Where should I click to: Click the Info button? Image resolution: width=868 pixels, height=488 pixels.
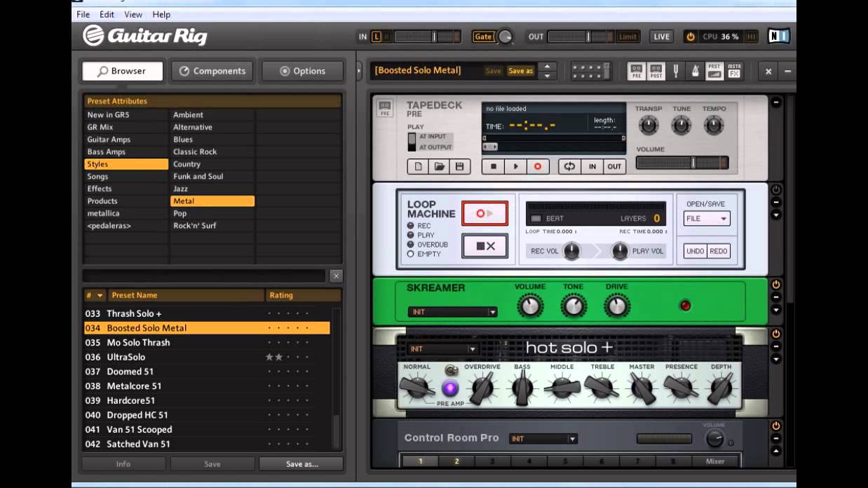point(123,463)
